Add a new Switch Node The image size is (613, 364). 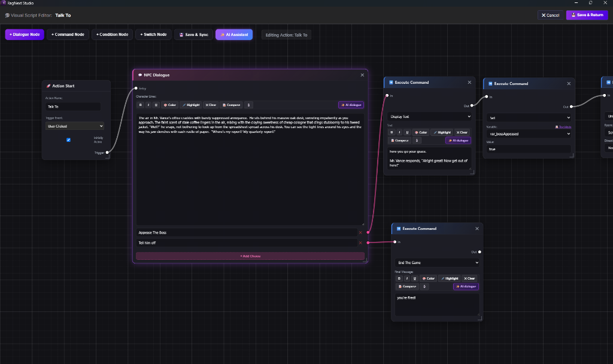pos(154,34)
